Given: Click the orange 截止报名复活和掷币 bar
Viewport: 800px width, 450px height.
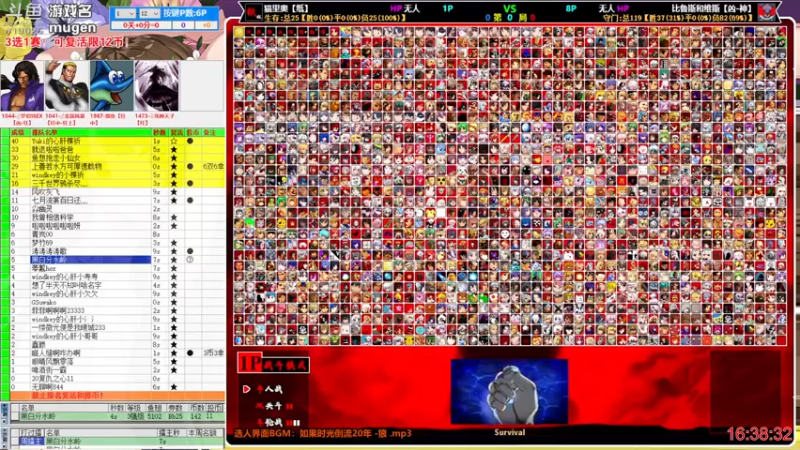Looking at the screenshot, I should (117, 395).
